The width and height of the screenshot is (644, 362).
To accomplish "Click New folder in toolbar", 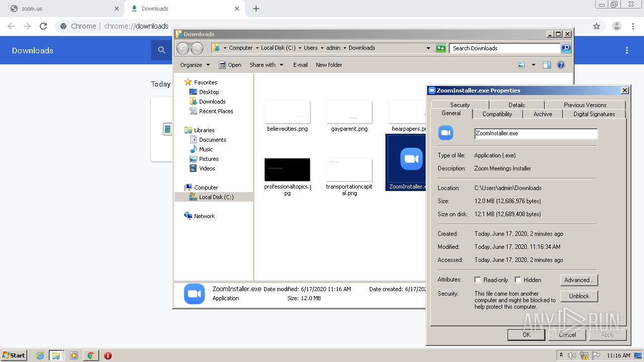I will coord(329,65).
